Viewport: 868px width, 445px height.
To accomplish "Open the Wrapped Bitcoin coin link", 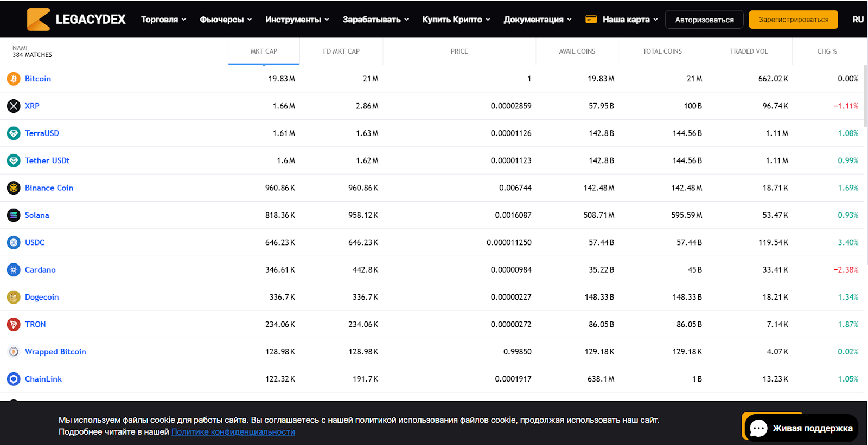I will pyautogui.click(x=55, y=352).
